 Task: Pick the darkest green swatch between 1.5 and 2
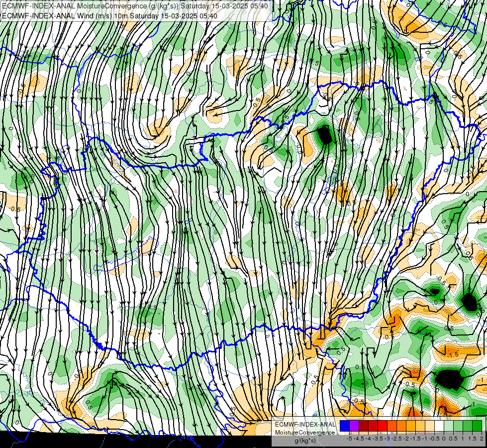click(x=477, y=426)
